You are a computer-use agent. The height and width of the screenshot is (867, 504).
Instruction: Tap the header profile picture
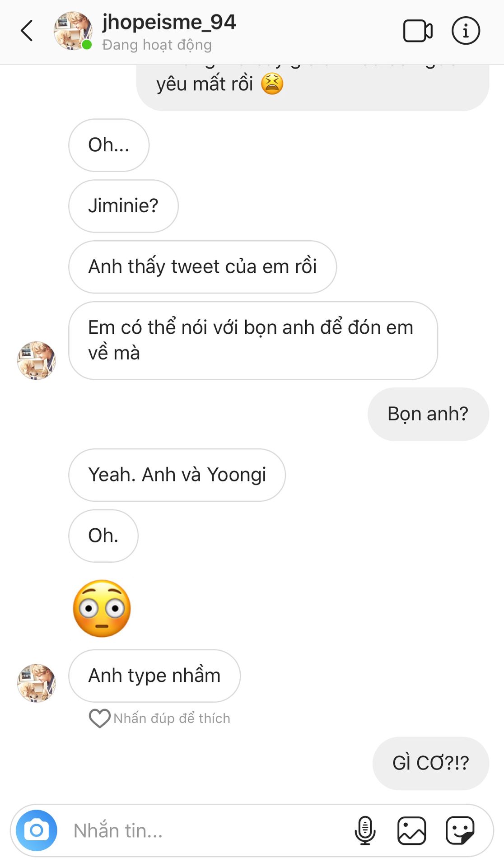click(73, 31)
